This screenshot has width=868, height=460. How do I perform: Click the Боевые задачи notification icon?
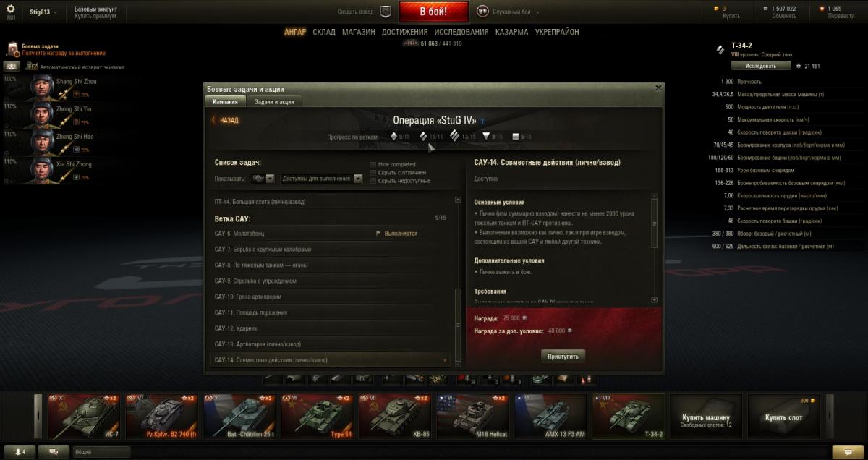[x=13, y=50]
